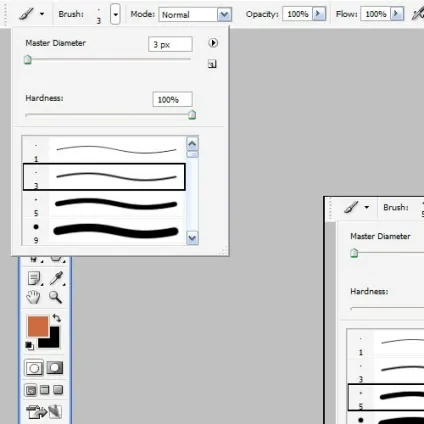This screenshot has height=424, width=424.
Task: Enable Quick Mask mode
Action: click(x=55, y=368)
